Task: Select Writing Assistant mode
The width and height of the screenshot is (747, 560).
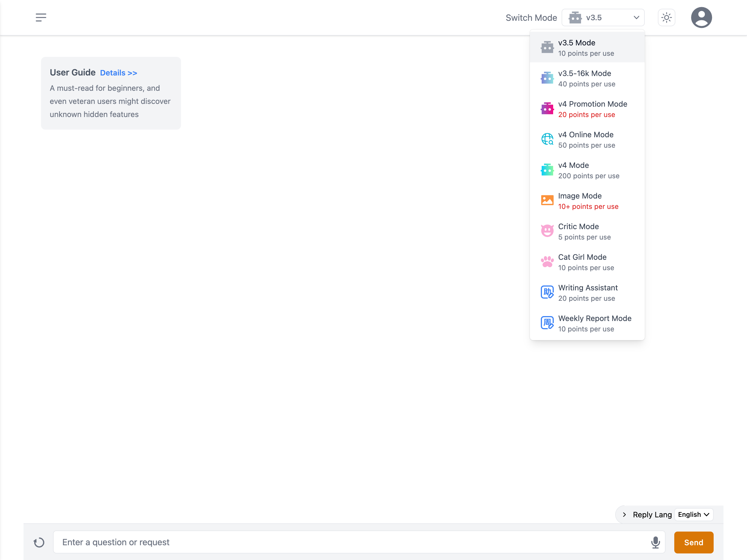Action: pos(587,293)
